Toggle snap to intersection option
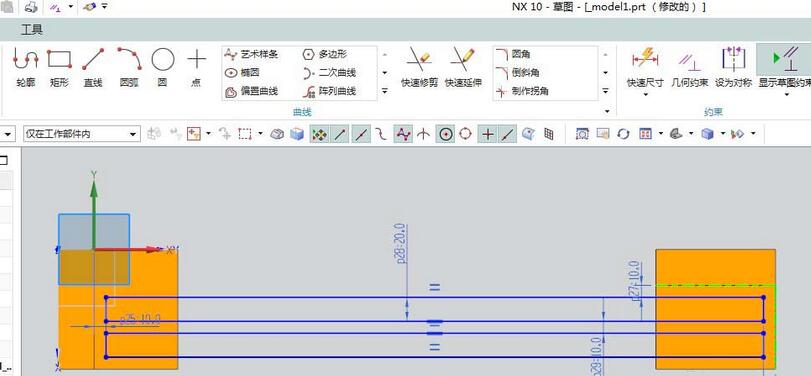The width and height of the screenshot is (811, 376). (424, 134)
